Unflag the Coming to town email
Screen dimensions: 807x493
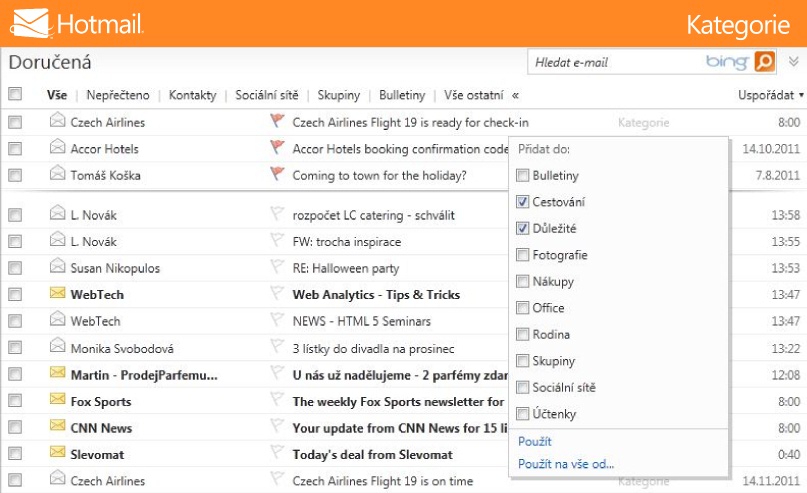tap(277, 174)
